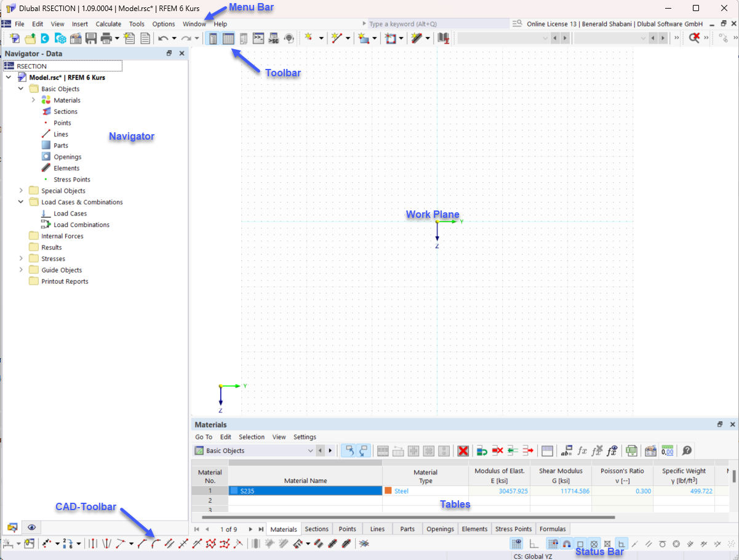
Task: Switch to Navigator Data tab icon
Action: pyautogui.click(x=12, y=527)
